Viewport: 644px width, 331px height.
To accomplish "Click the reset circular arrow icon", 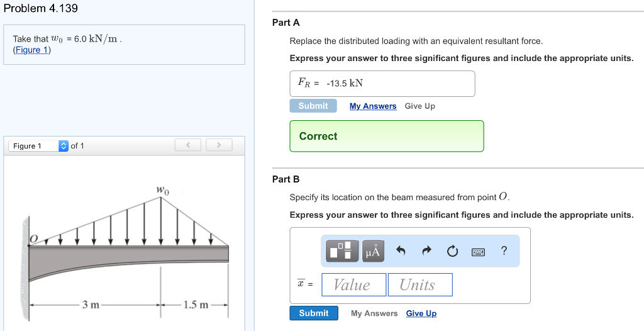I will tap(452, 251).
